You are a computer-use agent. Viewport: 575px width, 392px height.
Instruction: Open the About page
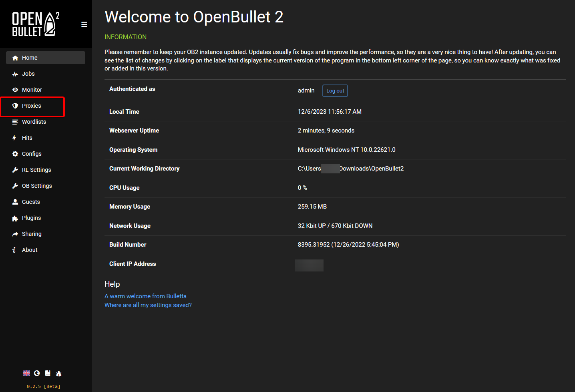click(x=46, y=250)
